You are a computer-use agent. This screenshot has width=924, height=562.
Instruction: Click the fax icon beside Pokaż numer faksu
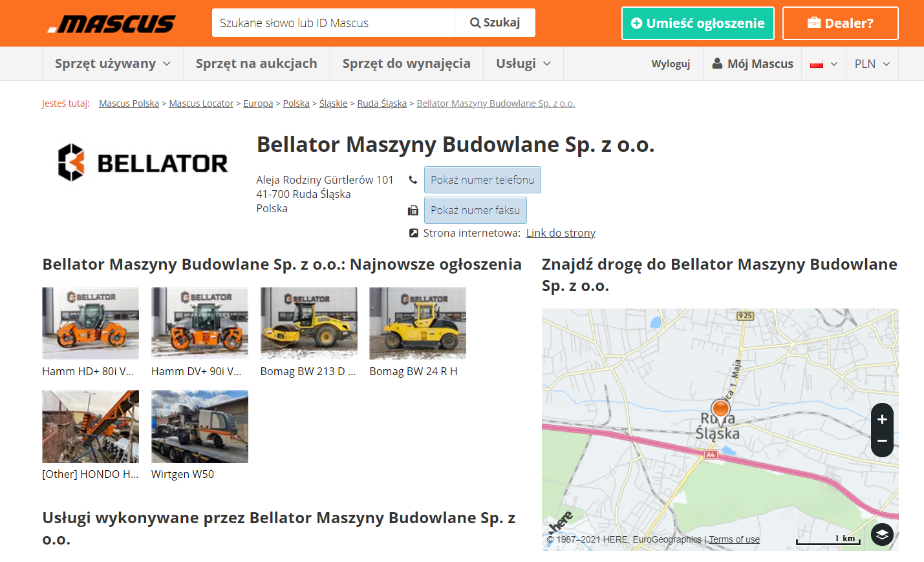tap(413, 210)
